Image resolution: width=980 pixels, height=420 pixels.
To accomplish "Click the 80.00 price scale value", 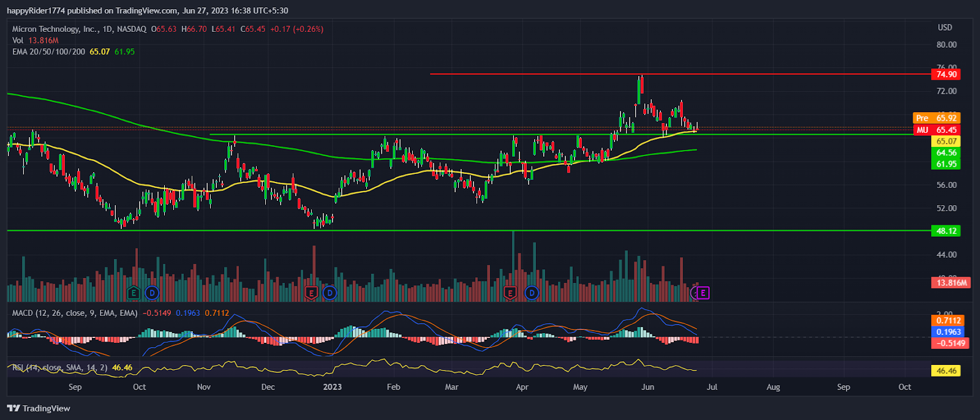I will [x=946, y=45].
